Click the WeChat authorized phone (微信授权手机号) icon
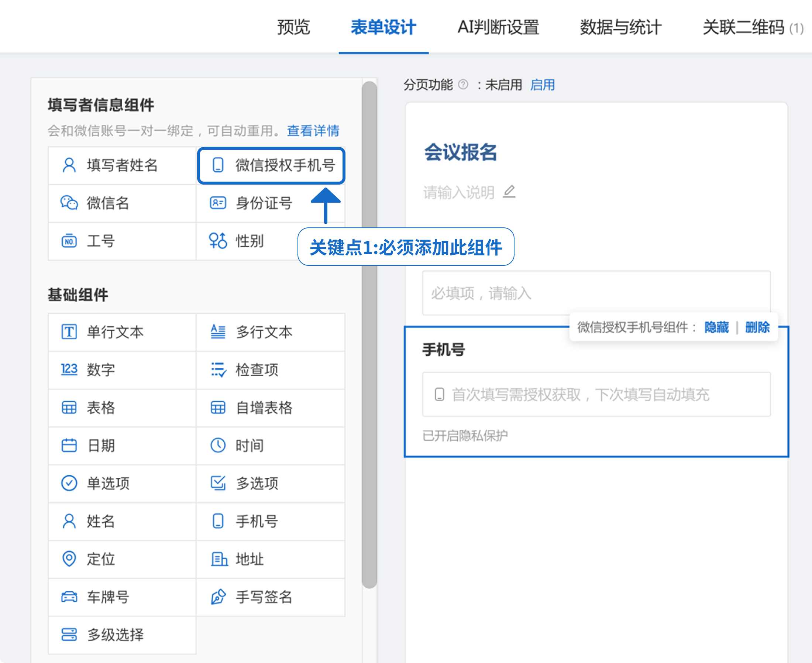 click(x=218, y=165)
